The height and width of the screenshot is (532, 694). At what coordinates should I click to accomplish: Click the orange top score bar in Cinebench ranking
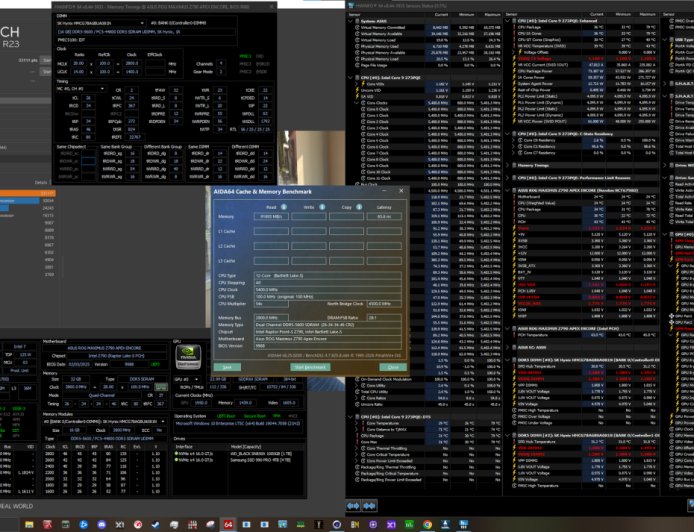[27, 193]
